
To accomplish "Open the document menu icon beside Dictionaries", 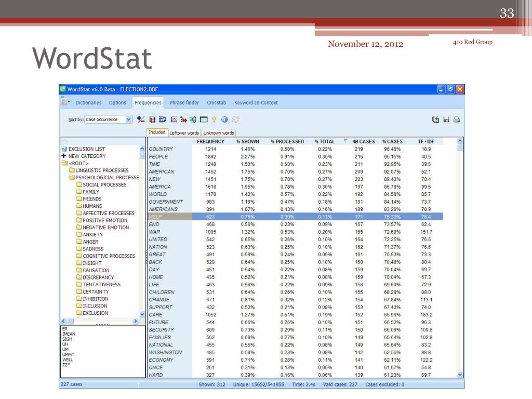I will (x=65, y=101).
